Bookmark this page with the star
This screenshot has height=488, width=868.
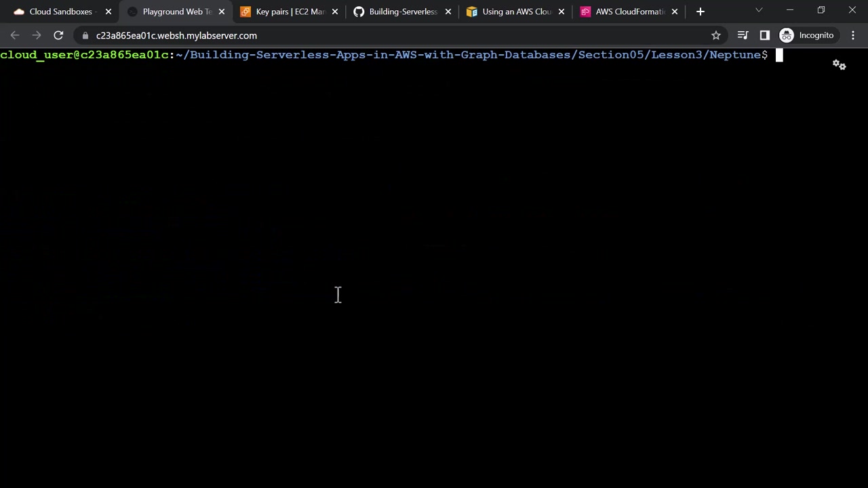click(715, 35)
